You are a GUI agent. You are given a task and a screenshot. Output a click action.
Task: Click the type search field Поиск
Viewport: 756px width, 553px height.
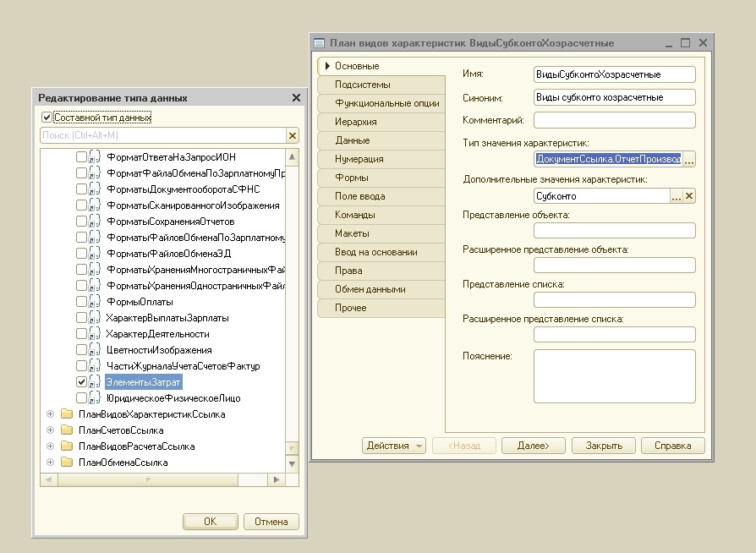tap(163, 135)
